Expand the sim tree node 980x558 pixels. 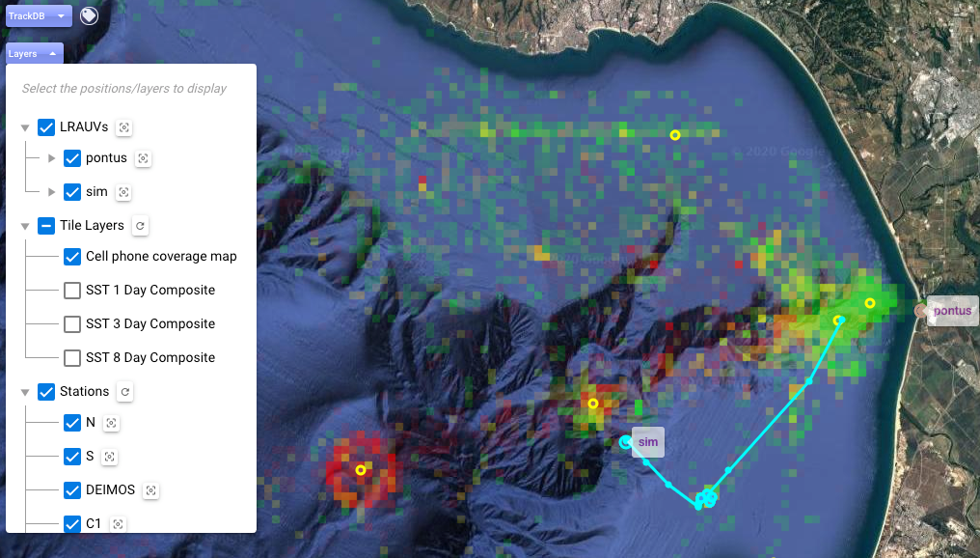52,192
